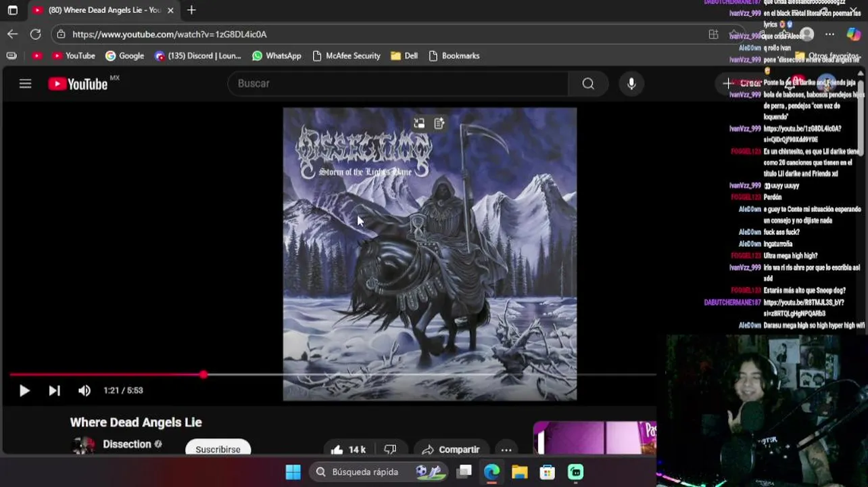The width and height of the screenshot is (868, 487).
Task: Click the clipboard overlay icon on video
Action: 439,123
